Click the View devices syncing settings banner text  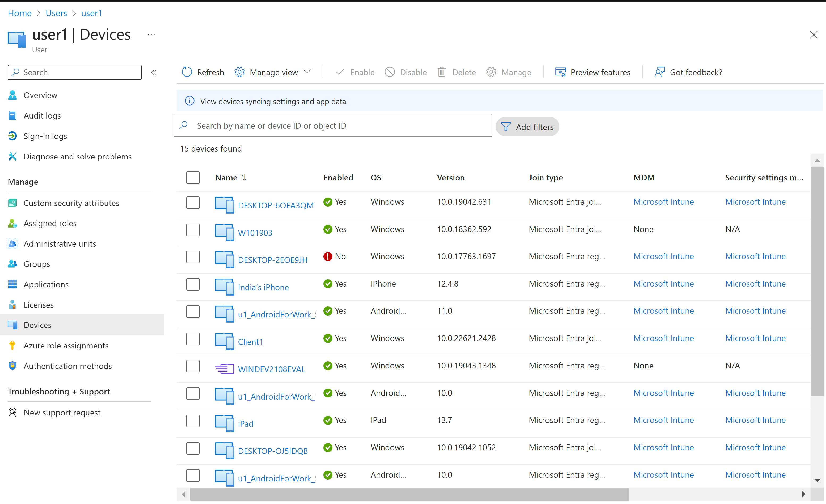(273, 101)
